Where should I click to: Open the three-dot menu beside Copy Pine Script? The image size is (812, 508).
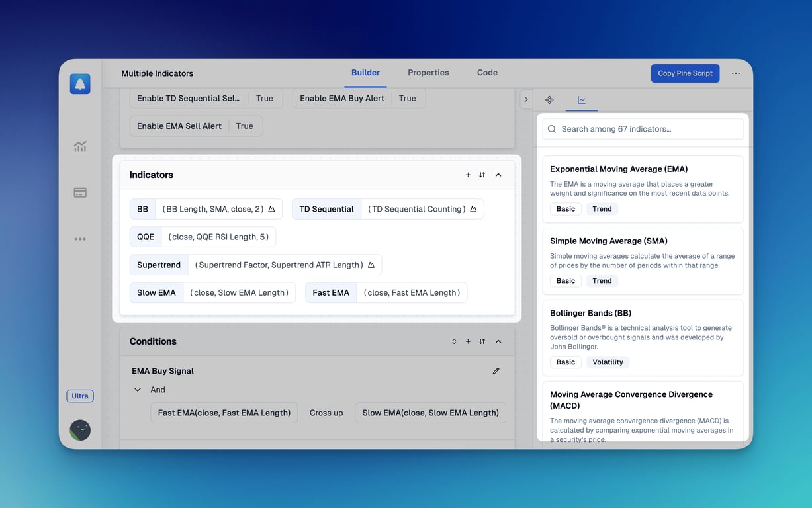tap(736, 73)
